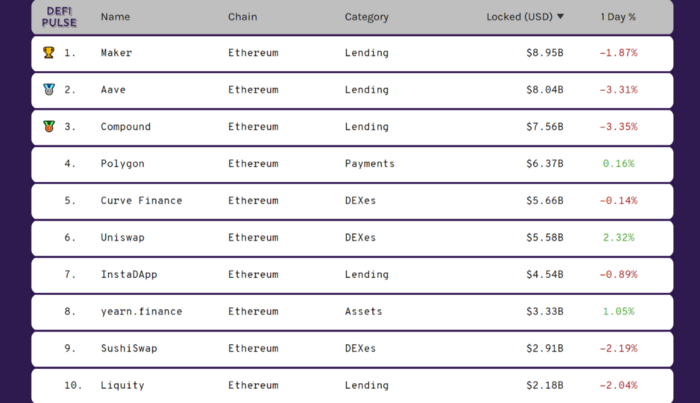The height and width of the screenshot is (403, 700).
Task: Open Curve Finance details
Action: click(x=141, y=201)
